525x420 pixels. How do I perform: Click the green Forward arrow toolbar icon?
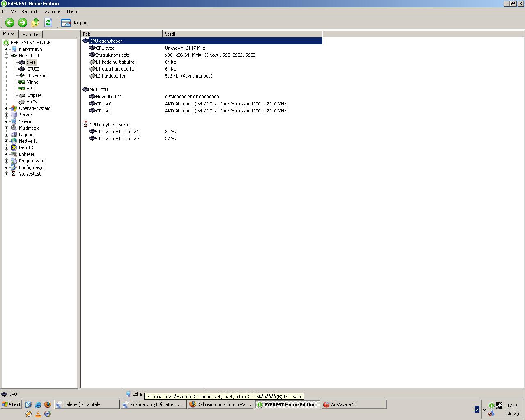click(x=23, y=23)
